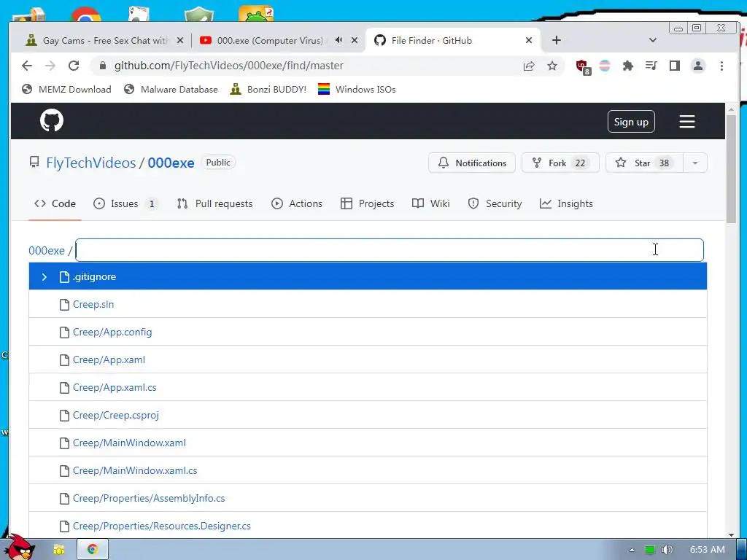This screenshot has height=560, width=747.
Task: Open the tab search dropdown chevron
Action: pos(653,40)
